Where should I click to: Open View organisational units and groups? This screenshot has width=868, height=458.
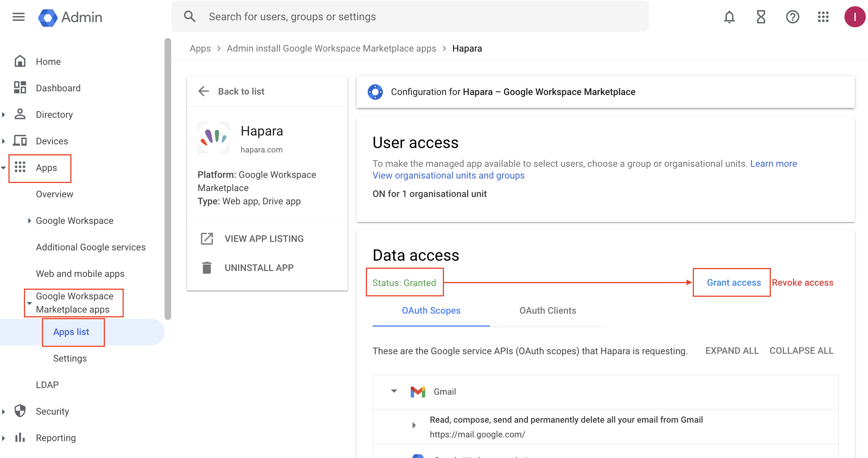click(448, 176)
